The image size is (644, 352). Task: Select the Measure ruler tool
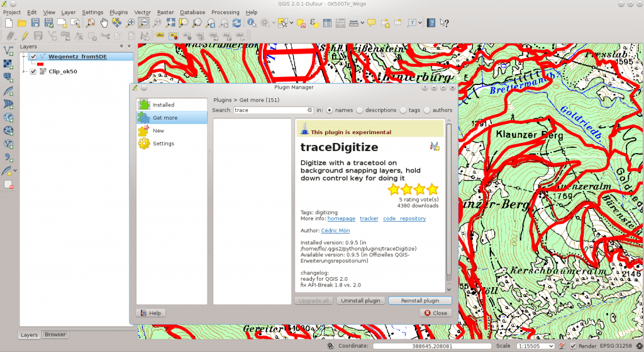tap(353, 23)
